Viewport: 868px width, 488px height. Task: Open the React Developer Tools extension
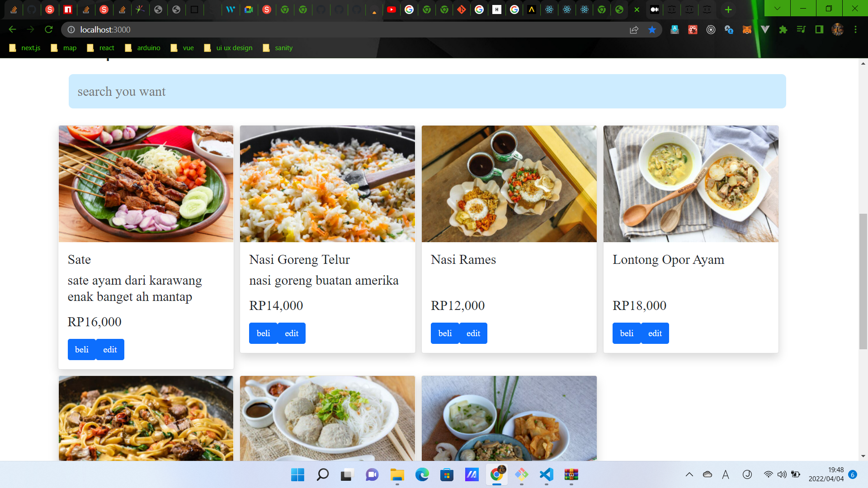click(693, 29)
